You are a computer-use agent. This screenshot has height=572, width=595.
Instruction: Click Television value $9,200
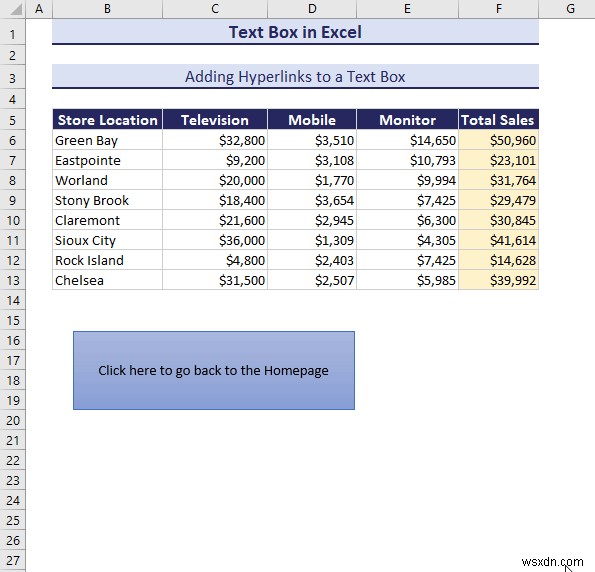click(215, 160)
